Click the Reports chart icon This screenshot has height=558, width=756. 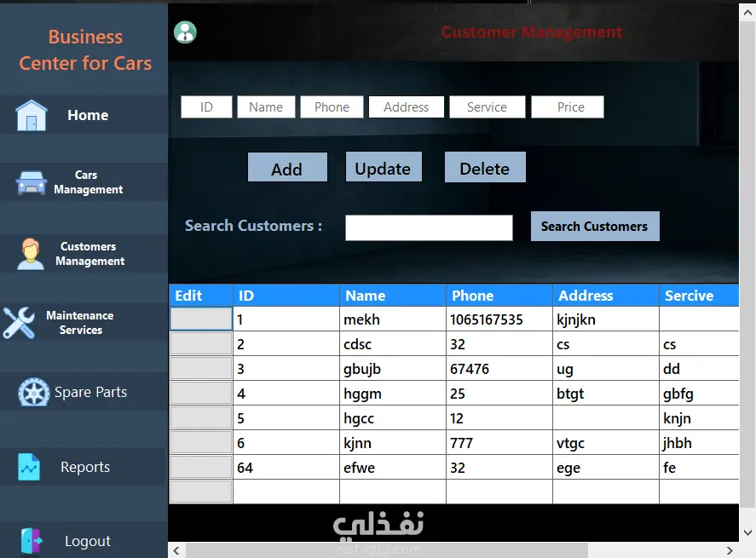click(29, 467)
